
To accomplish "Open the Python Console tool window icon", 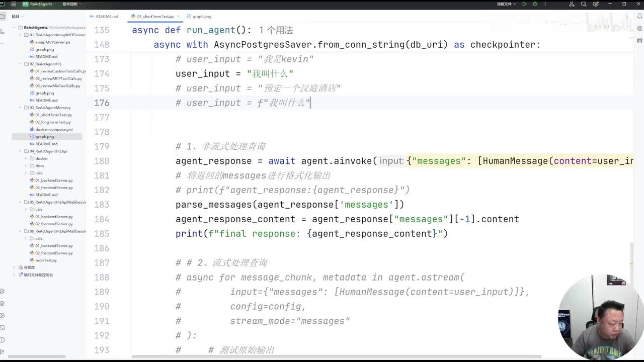I will coord(3,291).
